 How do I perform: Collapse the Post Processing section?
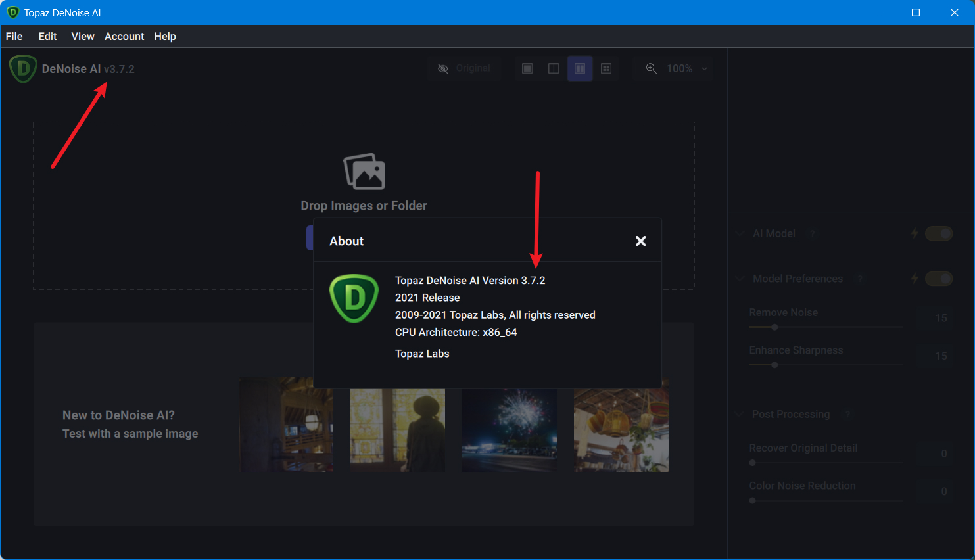tap(740, 414)
